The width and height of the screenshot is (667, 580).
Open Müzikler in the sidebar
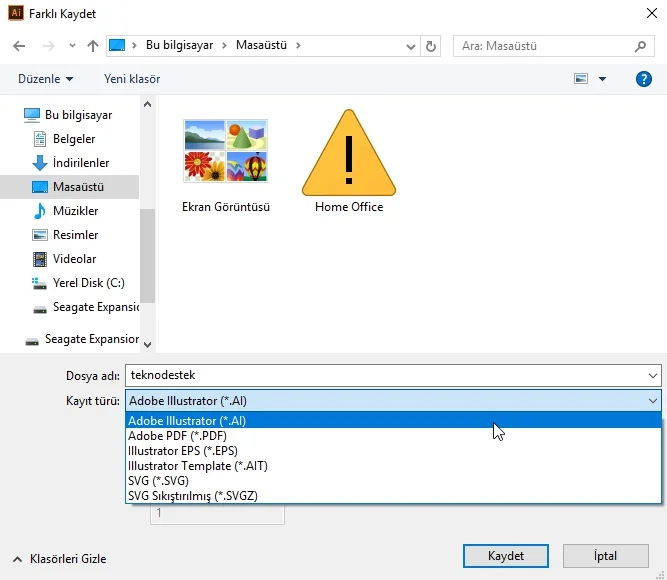(x=66, y=211)
